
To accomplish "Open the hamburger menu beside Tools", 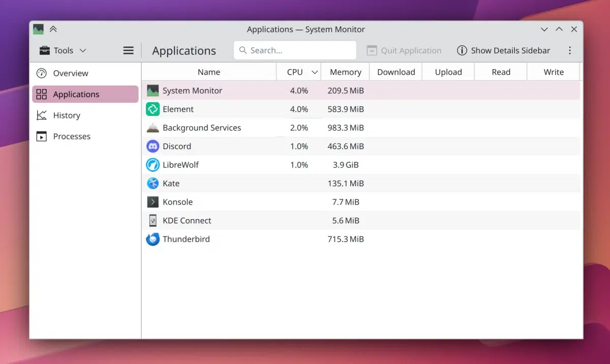I will coord(128,50).
